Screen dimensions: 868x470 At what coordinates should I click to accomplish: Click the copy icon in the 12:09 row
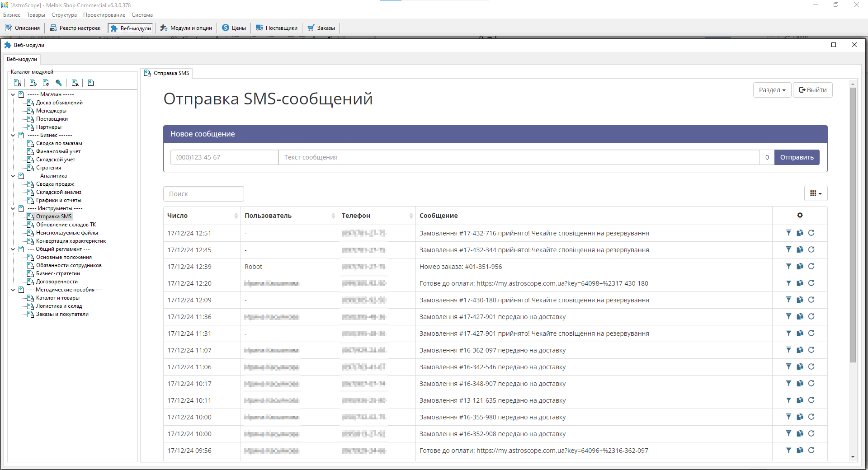(800, 300)
